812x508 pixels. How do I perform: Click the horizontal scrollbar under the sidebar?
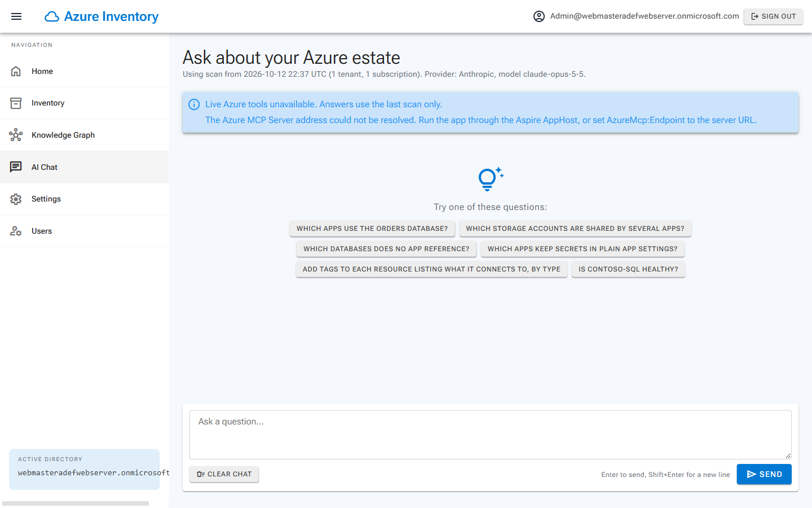[x=76, y=503]
